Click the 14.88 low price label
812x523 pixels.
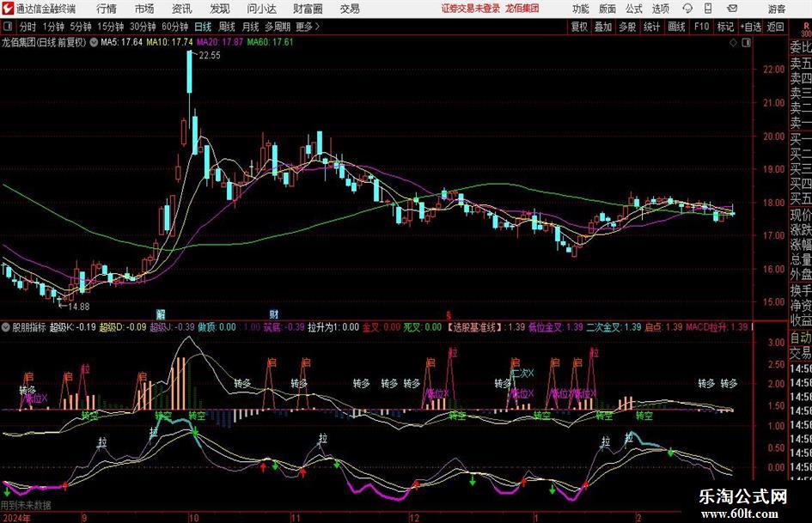pyautogui.click(x=79, y=307)
